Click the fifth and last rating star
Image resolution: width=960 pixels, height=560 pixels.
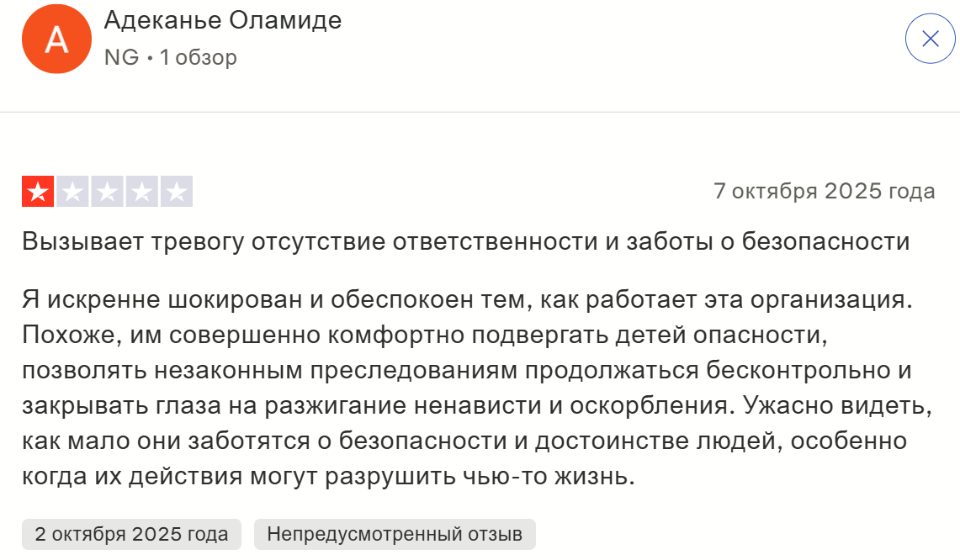tap(176, 192)
